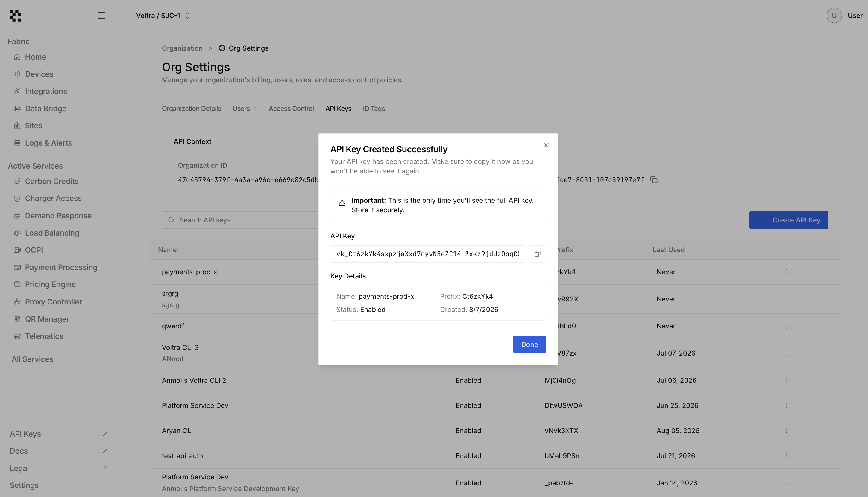The width and height of the screenshot is (868, 497).
Task: Click the Prefix Ct6zkYk4 value in Key Details
Action: (477, 296)
